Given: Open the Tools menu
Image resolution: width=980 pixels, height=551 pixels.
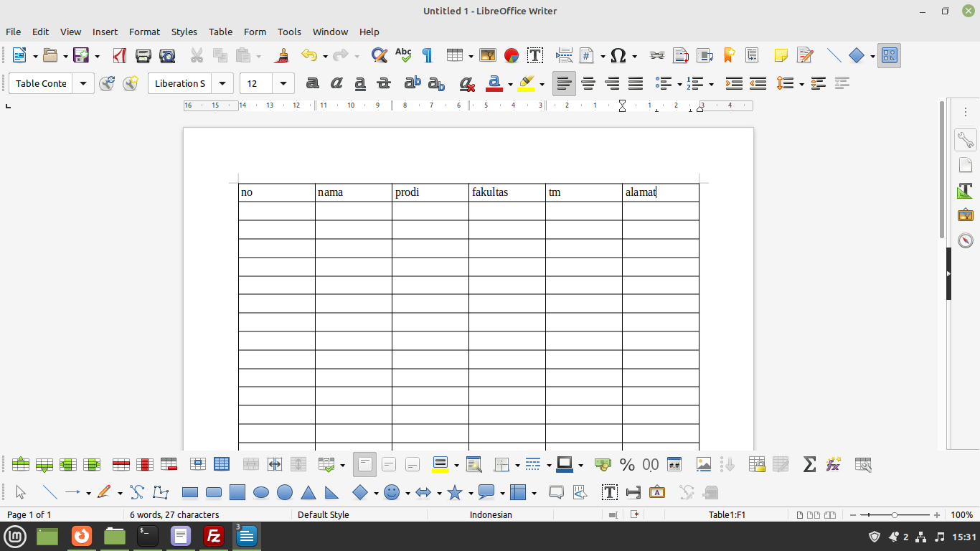Looking at the screenshot, I should tap(289, 32).
